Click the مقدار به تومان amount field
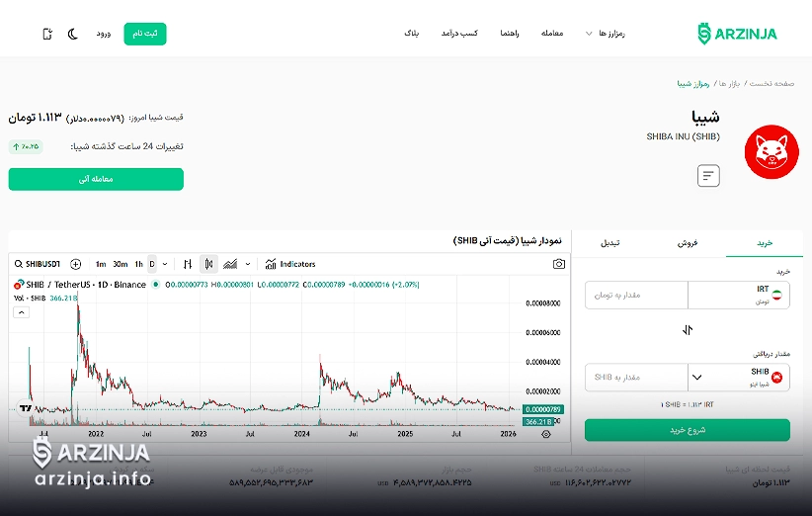Image resolution: width=812 pixels, height=516 pixels. 636,296
